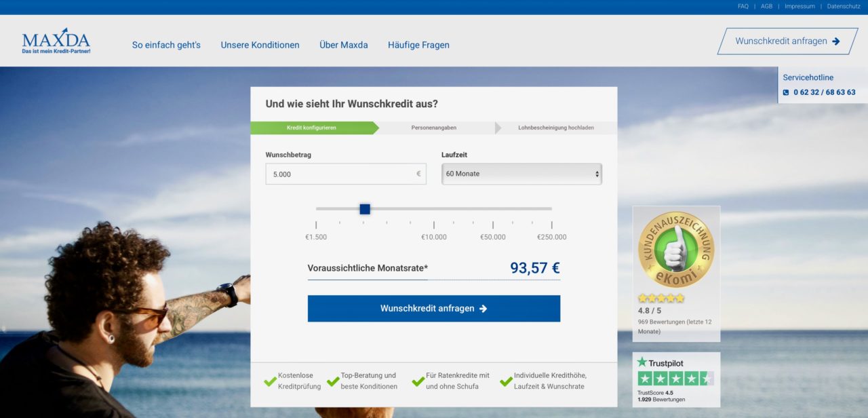This screenshot has width=868, height=418.
Task: Click checkmark beside Kostenlose Kreditprüfung
Action: (270, 381)
